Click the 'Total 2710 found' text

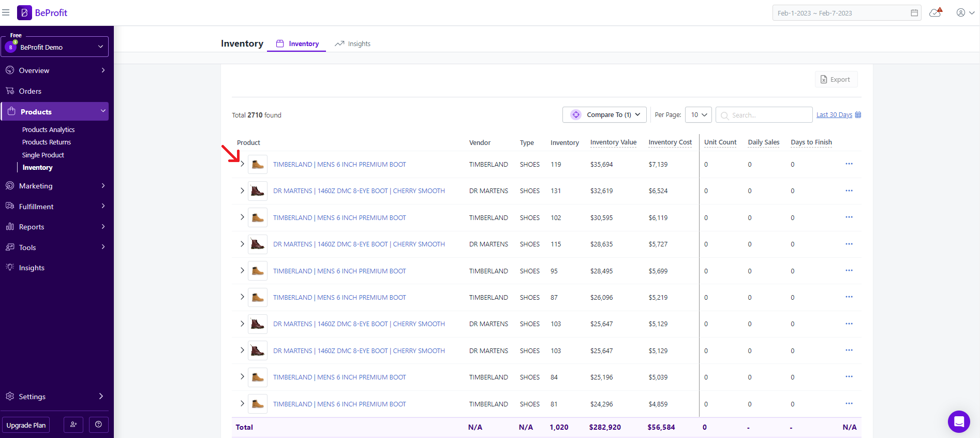[x=257, y=115]
